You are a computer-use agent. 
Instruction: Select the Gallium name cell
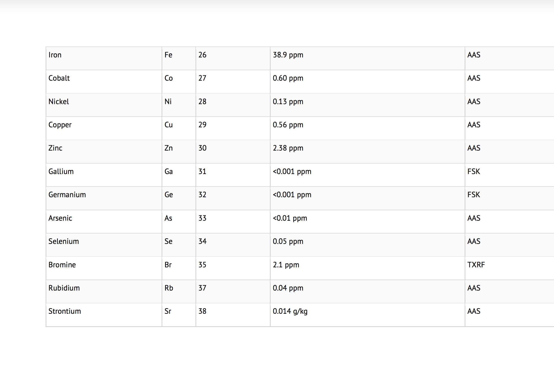(61, 172)
